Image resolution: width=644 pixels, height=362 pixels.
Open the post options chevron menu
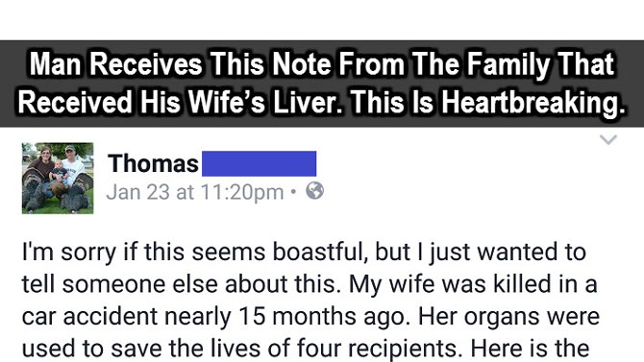[x=607, y=139]
